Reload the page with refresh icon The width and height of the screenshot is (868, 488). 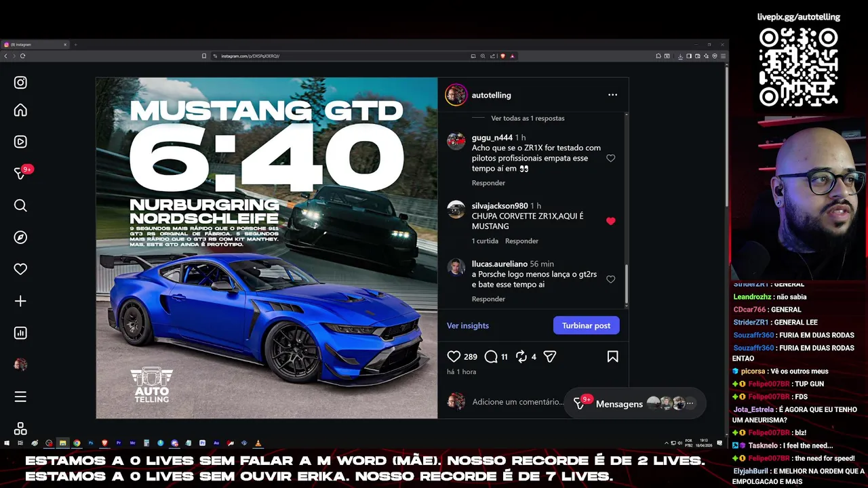[22, 56]
